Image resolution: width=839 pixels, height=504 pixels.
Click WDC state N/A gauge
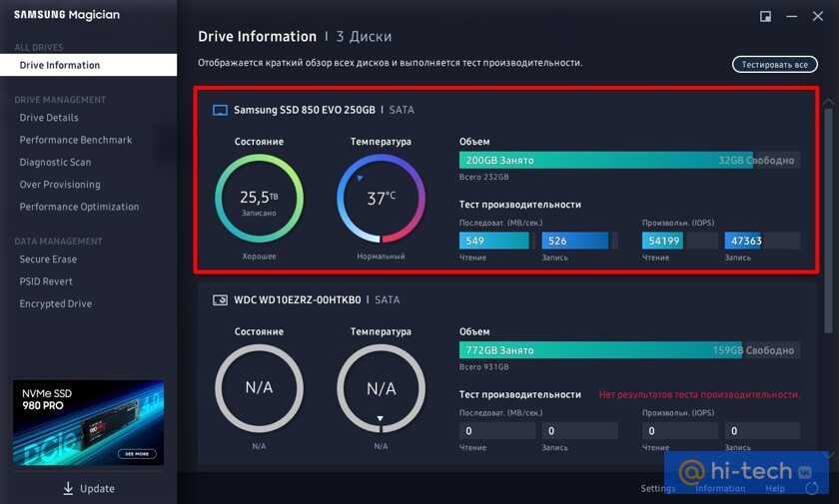click(x=259, y=388)
